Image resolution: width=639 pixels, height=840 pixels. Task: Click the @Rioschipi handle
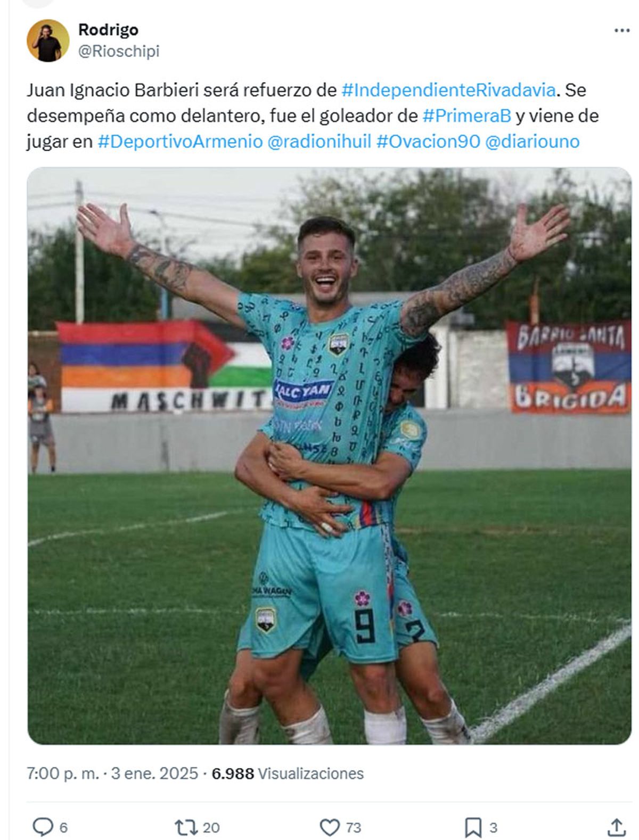[119, 51]
